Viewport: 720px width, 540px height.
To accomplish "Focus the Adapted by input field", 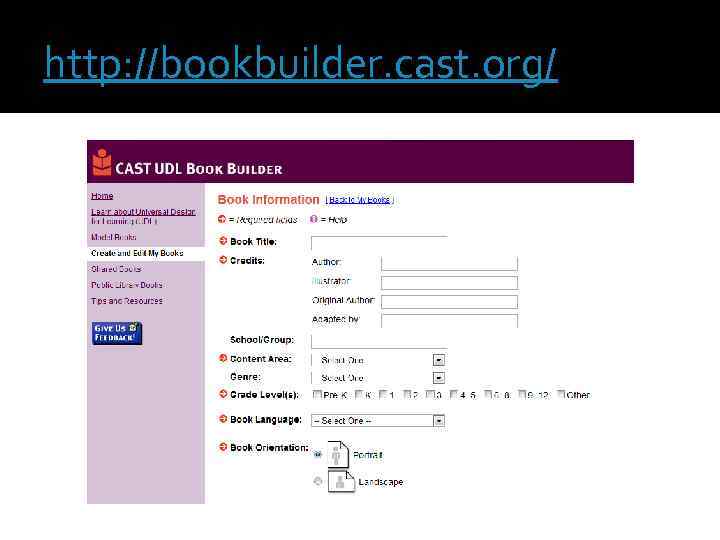I will 450,321.
